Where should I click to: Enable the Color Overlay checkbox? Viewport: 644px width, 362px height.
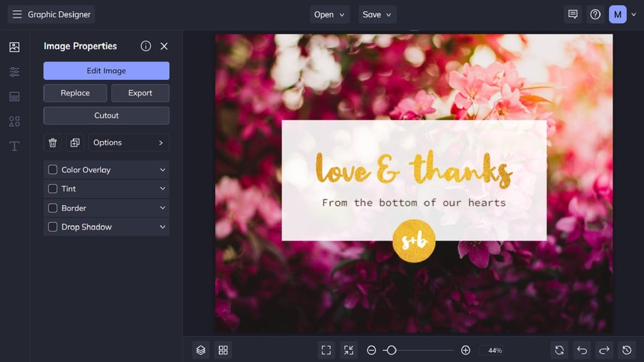(x=53, y=170)
